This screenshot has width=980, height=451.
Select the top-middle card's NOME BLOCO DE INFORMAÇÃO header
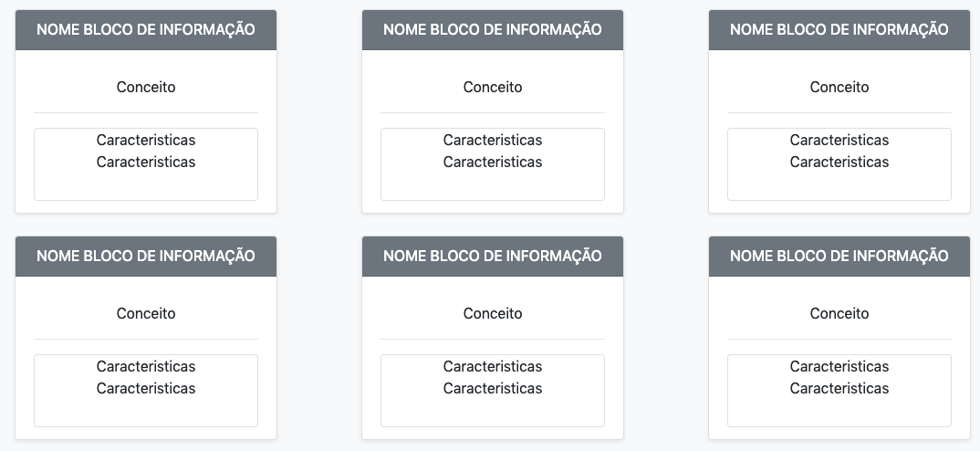pos(493,29)
